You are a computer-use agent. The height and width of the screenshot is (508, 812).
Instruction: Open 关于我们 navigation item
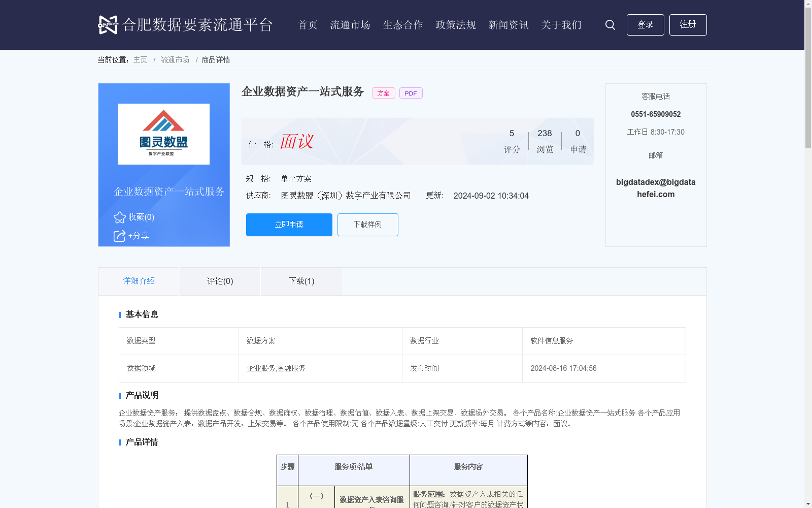(561, 25)
